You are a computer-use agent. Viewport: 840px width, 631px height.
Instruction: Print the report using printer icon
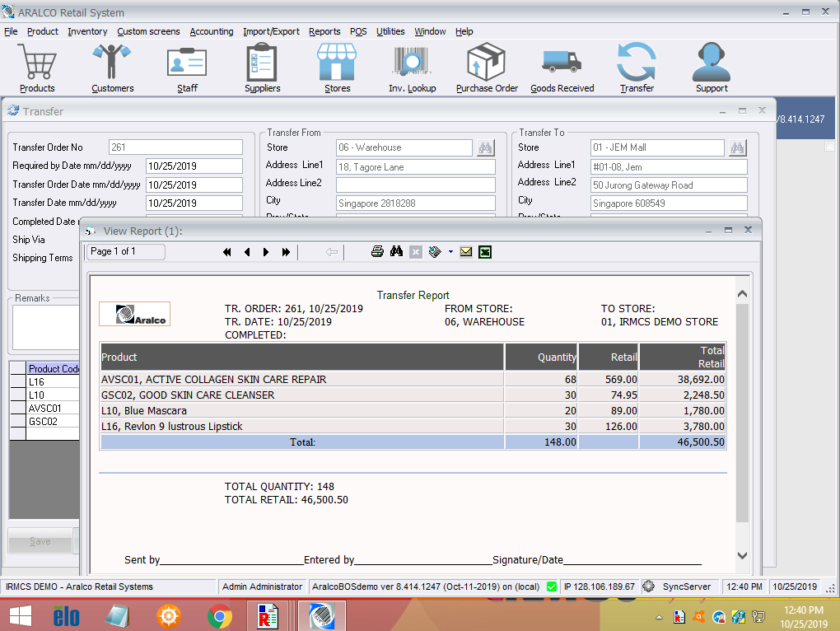coord(377,252)
